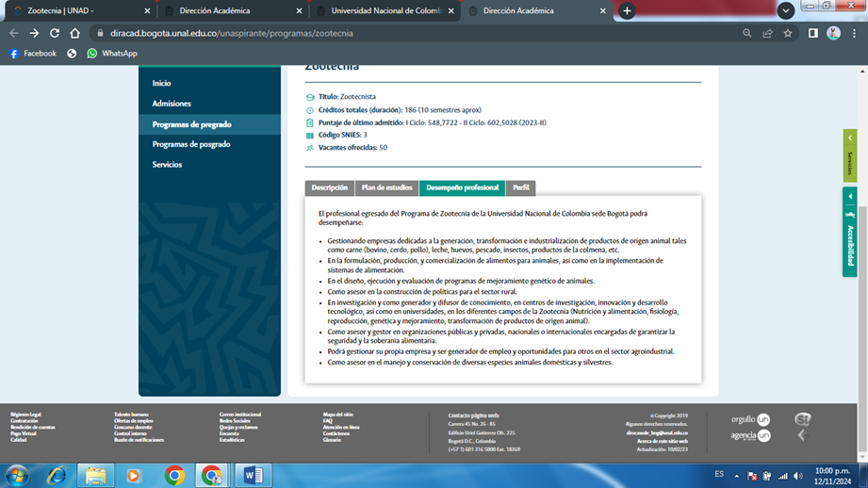Open Programas de posgrado in sidebar
Viewport: 868px width, 488px height.
point(191,144)
